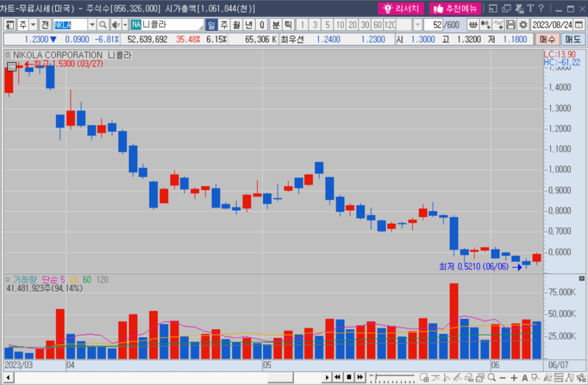Click the minus zoom out icon
Viewport: 588px width, 385px height.
[503, 378]
